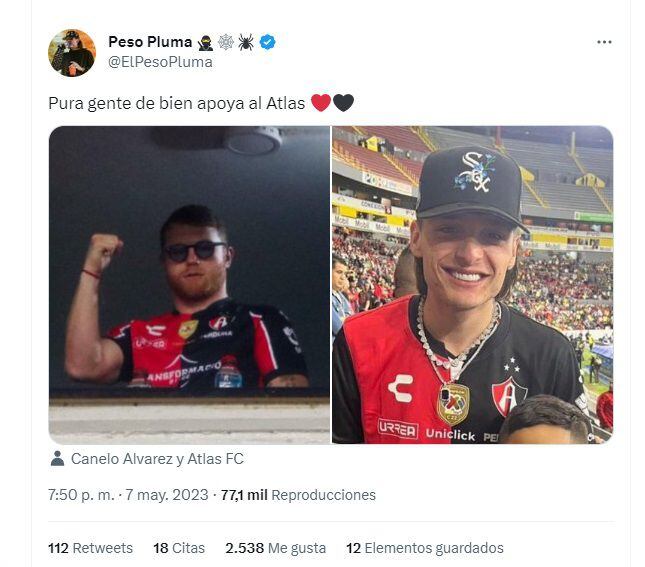Click the 7 may. 2023 date
This screenshot has height=567, width=645.
point(167,495)
